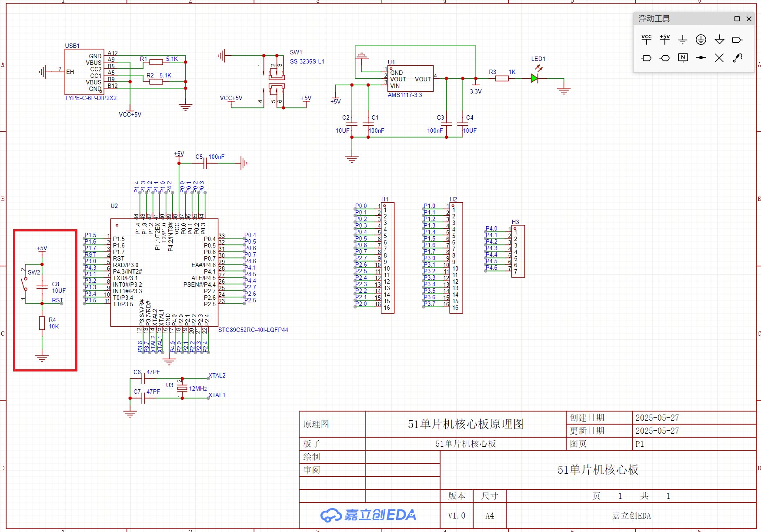
Task: Select the 12MHz crystal U3
Action: click(x=182, y=388)
